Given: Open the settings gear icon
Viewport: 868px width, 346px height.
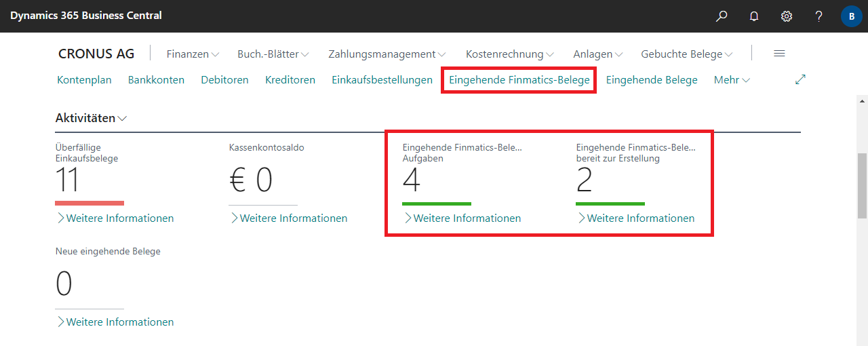Looking at the screenshot, I should pos(787,16).
